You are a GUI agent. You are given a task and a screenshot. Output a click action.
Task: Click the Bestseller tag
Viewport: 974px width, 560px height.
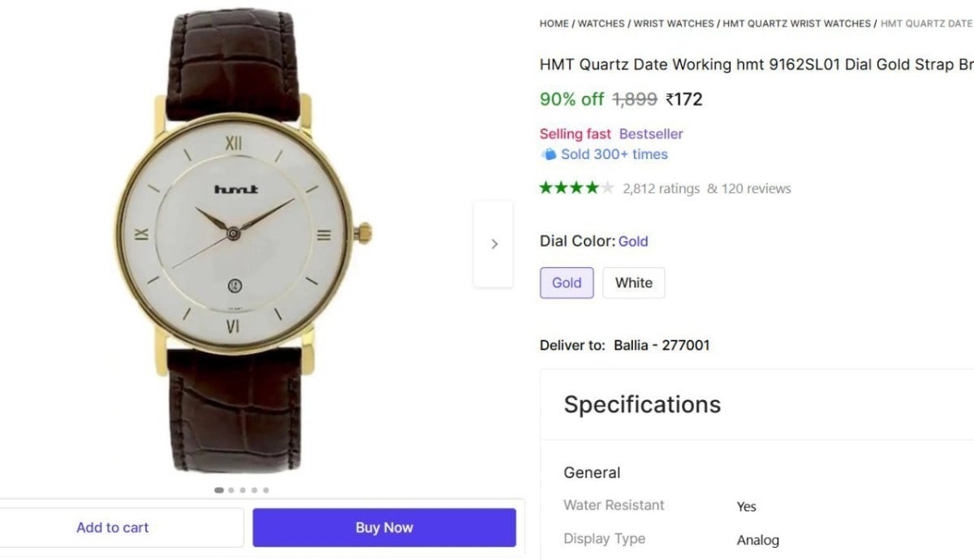[x=650, y=133]
